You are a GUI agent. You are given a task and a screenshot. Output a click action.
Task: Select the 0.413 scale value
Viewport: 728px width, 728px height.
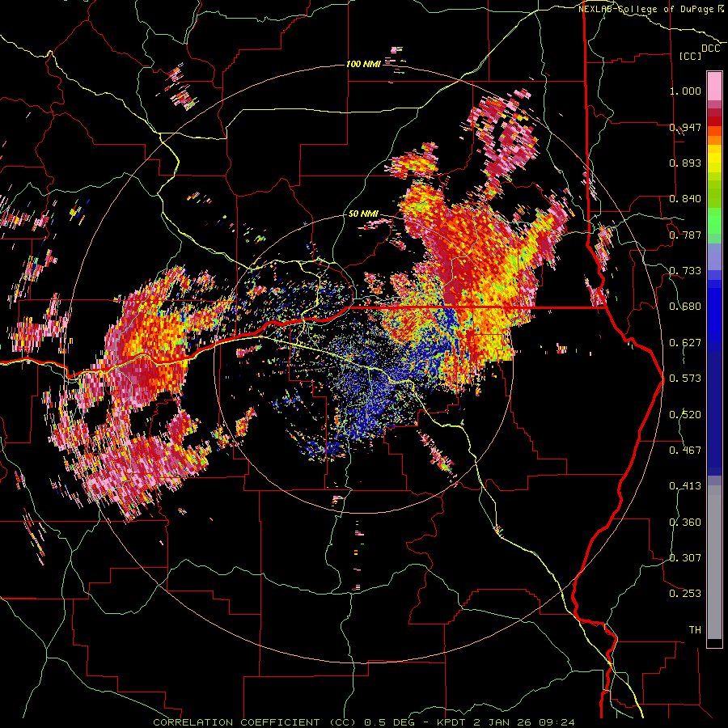point(685,486)
